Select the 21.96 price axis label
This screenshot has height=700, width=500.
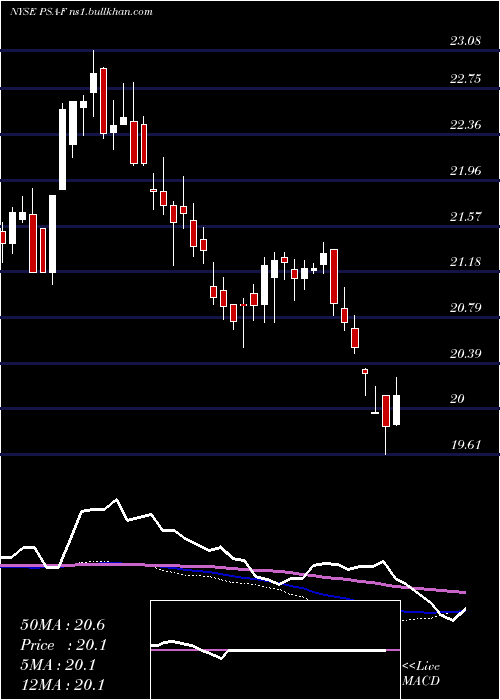(465, 171)
